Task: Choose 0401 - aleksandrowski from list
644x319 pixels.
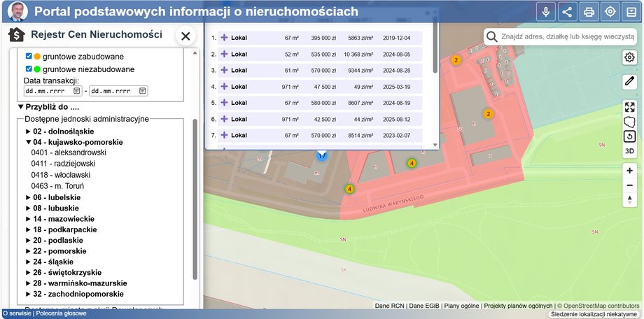Action: [69, 152]
